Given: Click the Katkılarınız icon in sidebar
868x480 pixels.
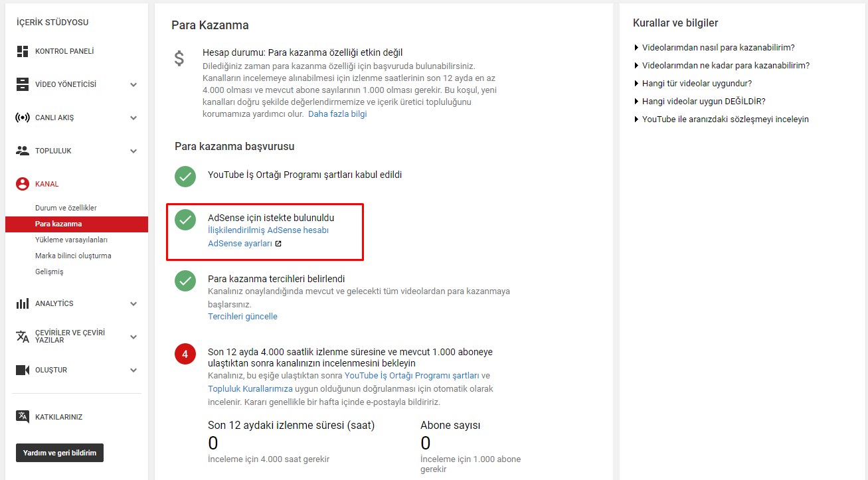Looking at the screenshot, I should pos(23,417).
